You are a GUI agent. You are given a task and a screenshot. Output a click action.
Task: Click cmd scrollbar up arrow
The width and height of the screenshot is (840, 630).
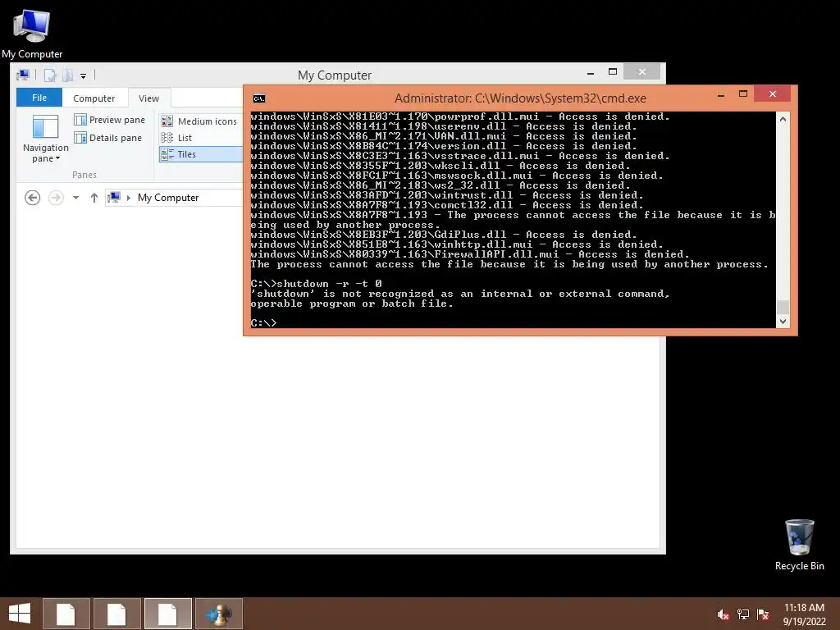[x=783, y=119]
